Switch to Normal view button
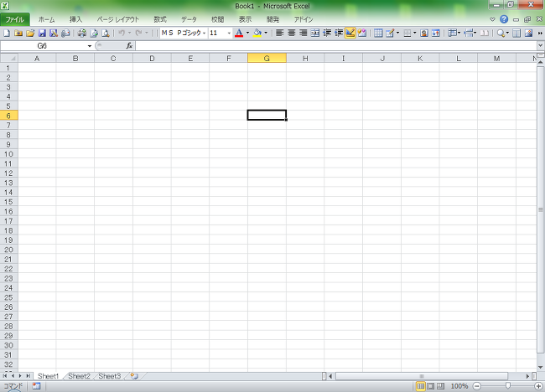Image resolution: width=545 pixels, height=392 pixels. tap(421, 386)
